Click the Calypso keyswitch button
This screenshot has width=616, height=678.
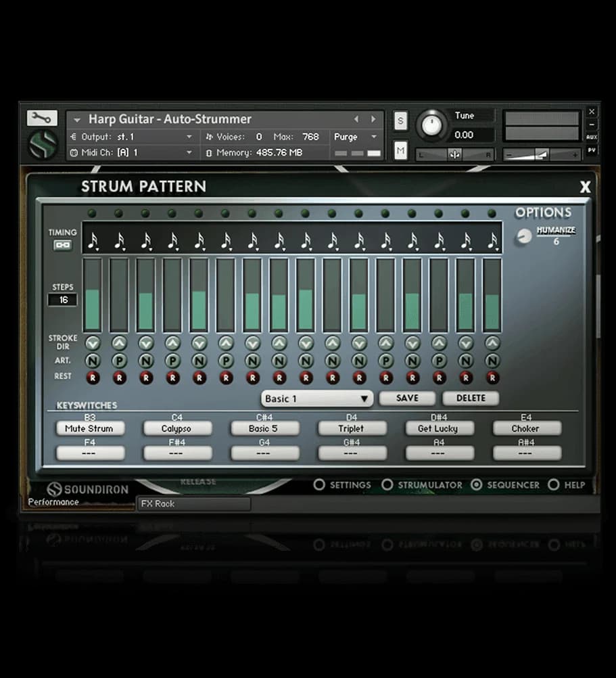click(177, 428)
